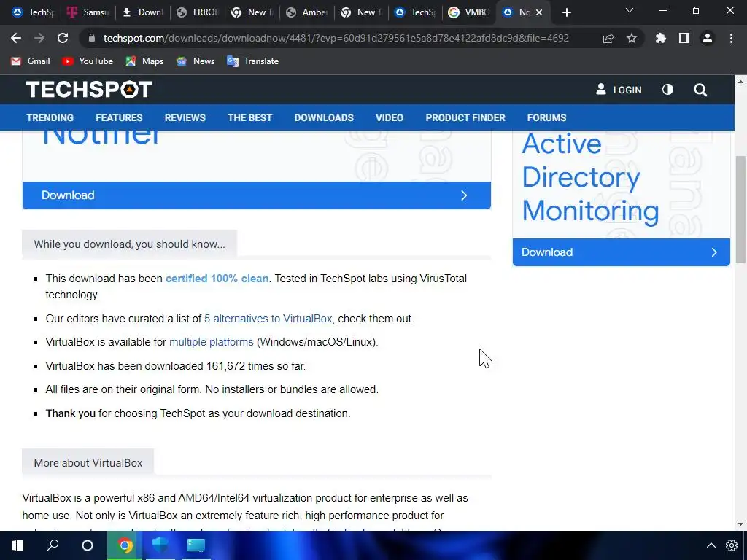Click the TechSpot logo
Viewport: 747px width, 560px height.
(89, 90)
